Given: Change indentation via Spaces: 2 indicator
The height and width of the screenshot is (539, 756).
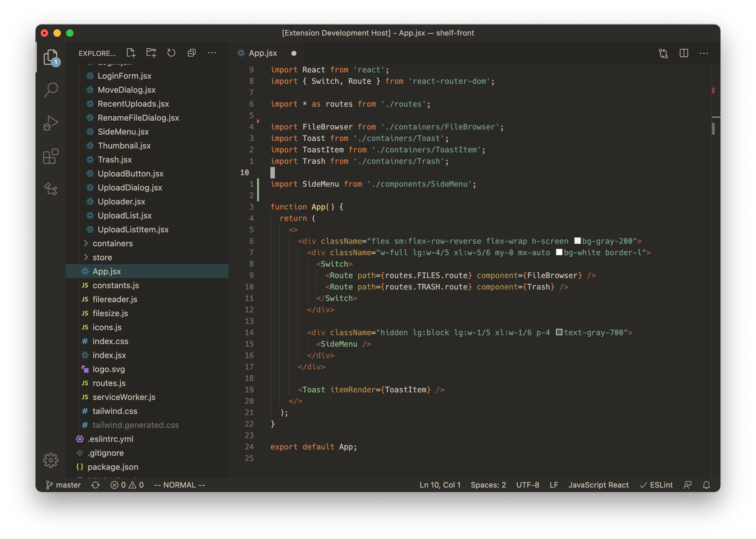Looking at the screenshot, I should point(488,485).
